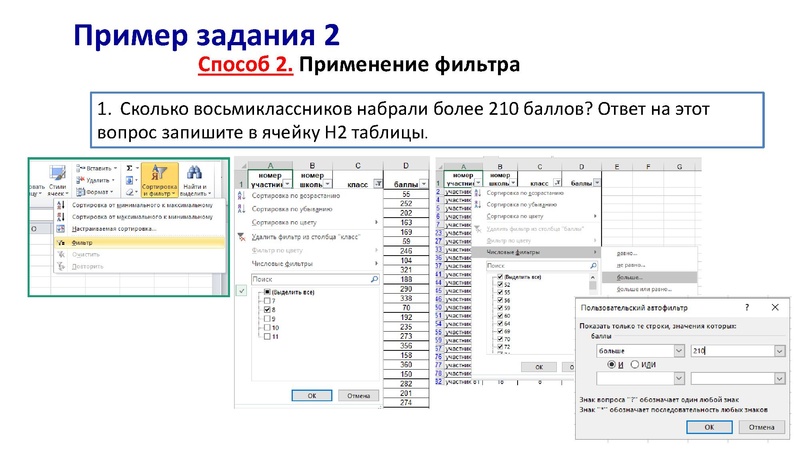Click OK in Пользовательский автофильтр dialog

click(x=709, y=428)
